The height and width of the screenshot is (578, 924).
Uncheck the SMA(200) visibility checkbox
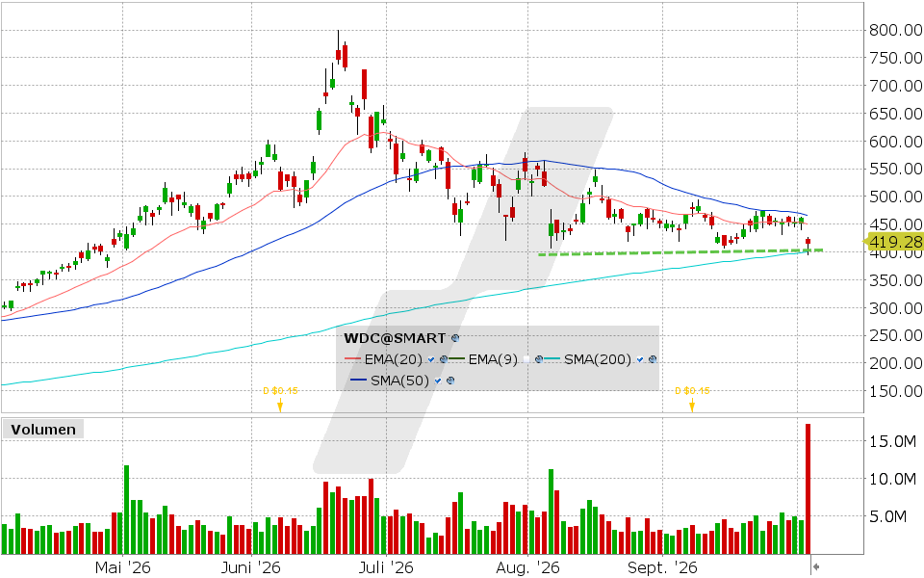tap(641, 359)
